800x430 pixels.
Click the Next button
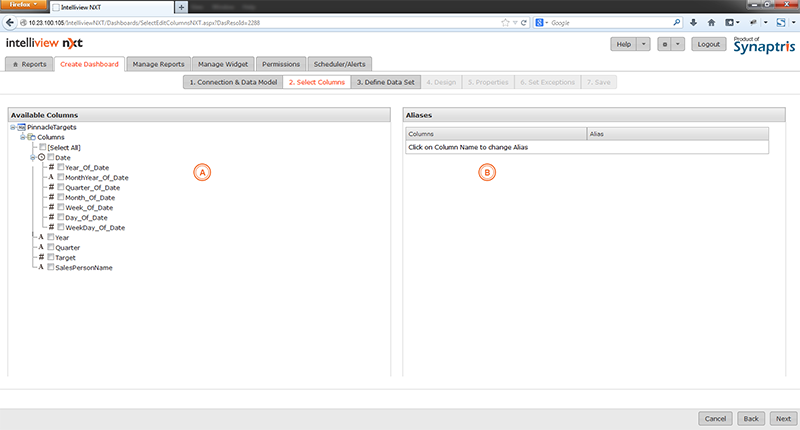(x=783, y=418)
